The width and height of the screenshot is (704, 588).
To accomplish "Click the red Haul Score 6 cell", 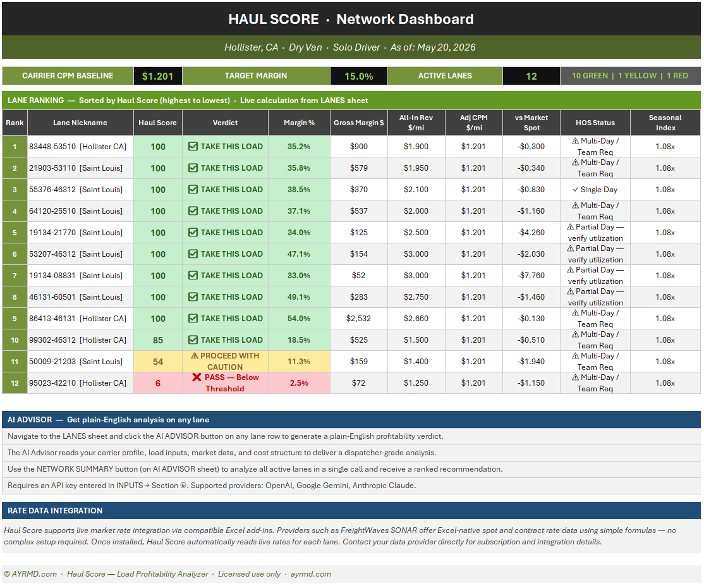I will coord(157,383).
